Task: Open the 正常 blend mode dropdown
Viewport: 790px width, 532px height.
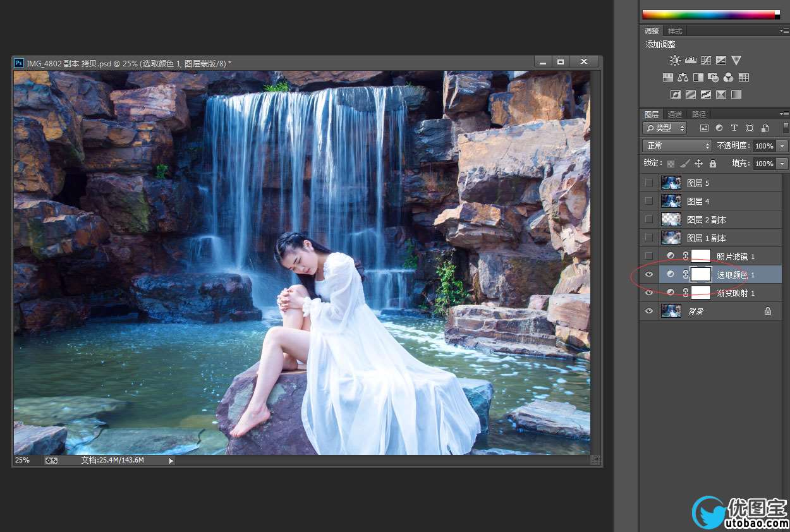Action: [677, 146]
